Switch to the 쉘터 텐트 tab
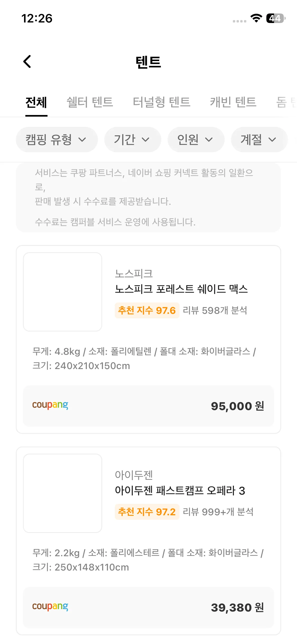 90,103
